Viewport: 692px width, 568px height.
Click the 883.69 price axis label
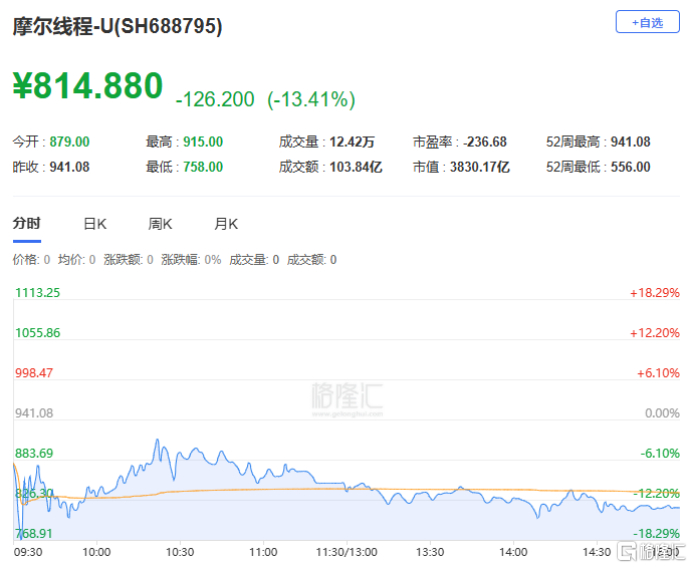pos(34,453)
